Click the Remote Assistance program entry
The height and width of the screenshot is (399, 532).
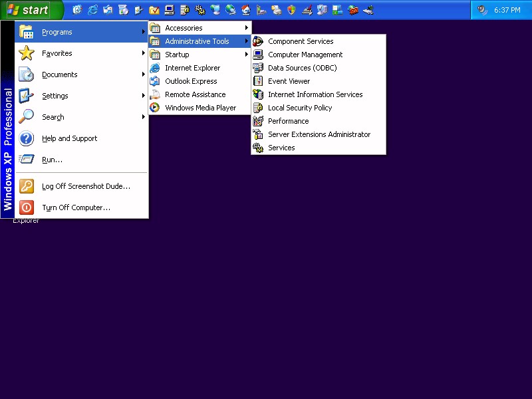(x=195, y=94)
